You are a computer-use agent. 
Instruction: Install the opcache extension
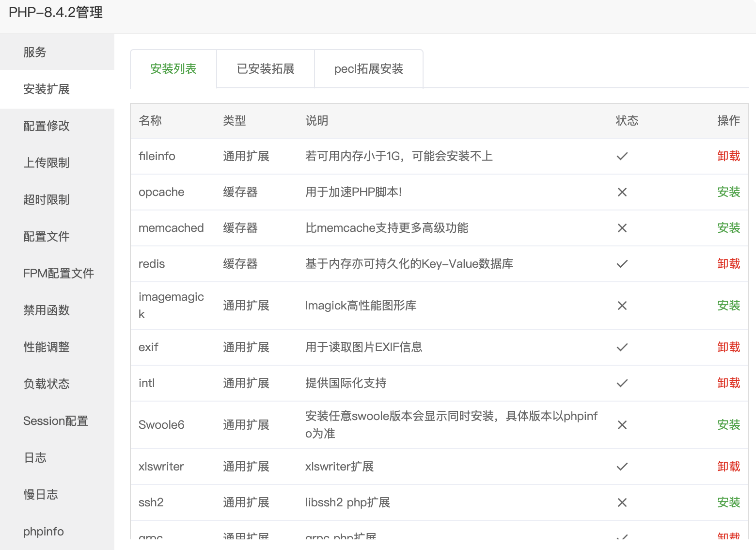[729, 192]
